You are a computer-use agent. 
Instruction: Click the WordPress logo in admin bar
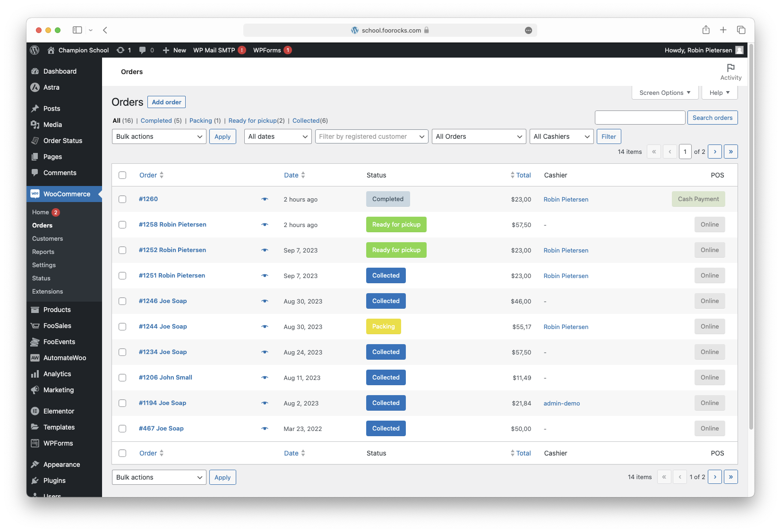point(34,50)
